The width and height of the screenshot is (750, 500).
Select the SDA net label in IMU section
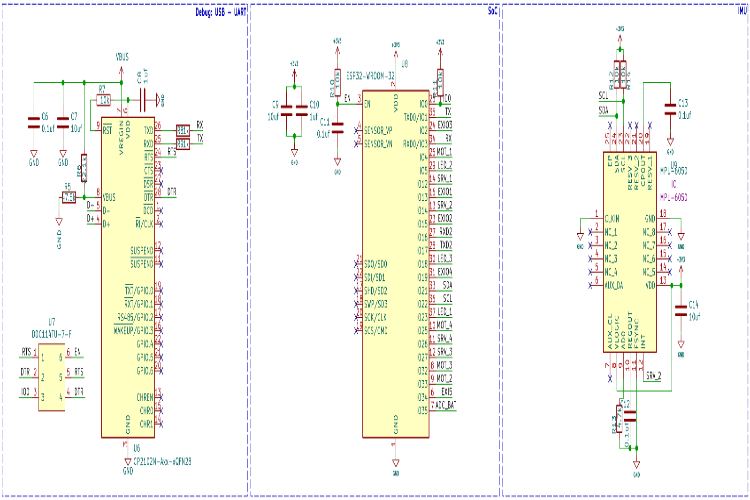click(603, 111)
